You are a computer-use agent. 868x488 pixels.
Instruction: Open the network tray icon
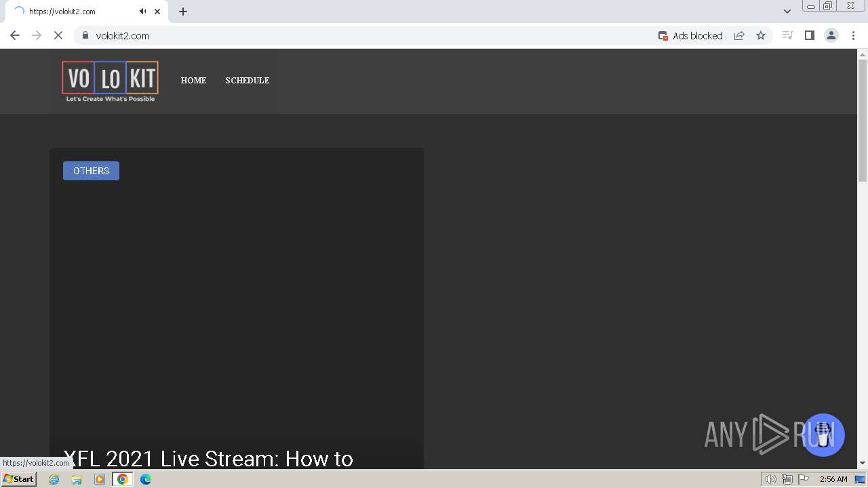click(x=787, y=479)
